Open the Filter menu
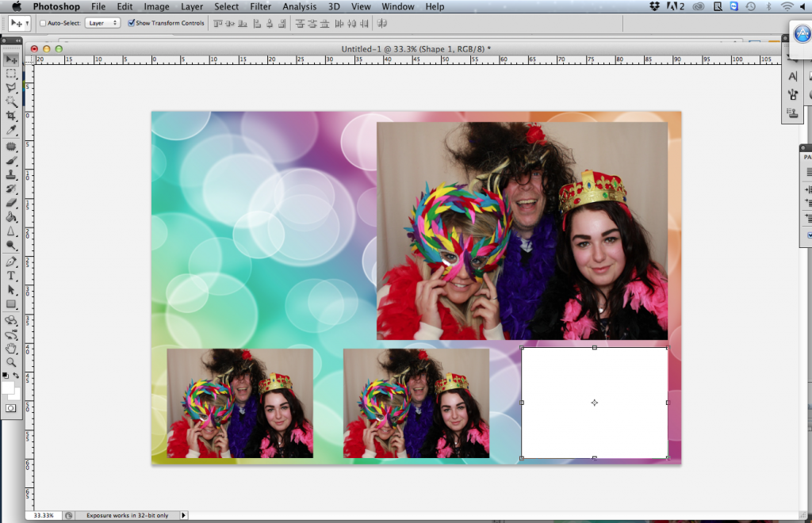Screen dimensions: 812x523 [260, 6]
